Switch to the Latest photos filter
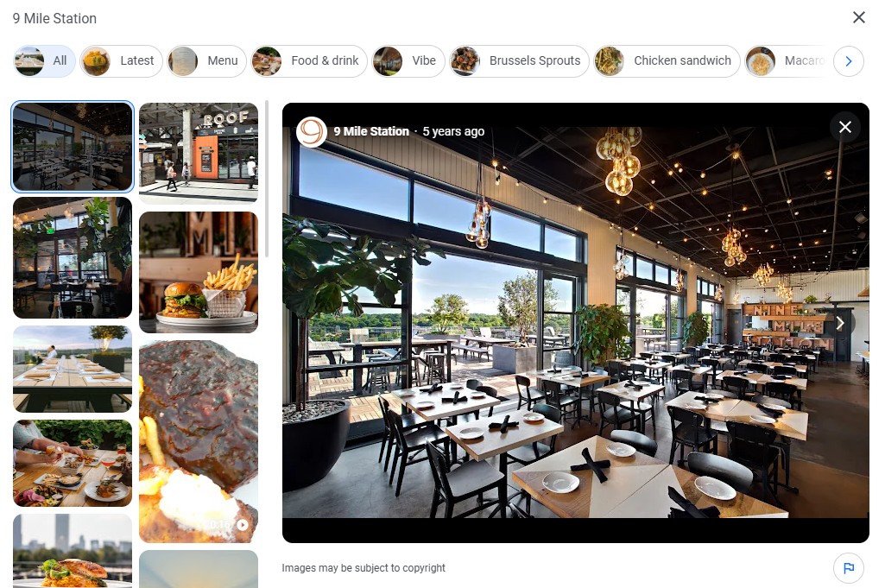 coord(122,61)
